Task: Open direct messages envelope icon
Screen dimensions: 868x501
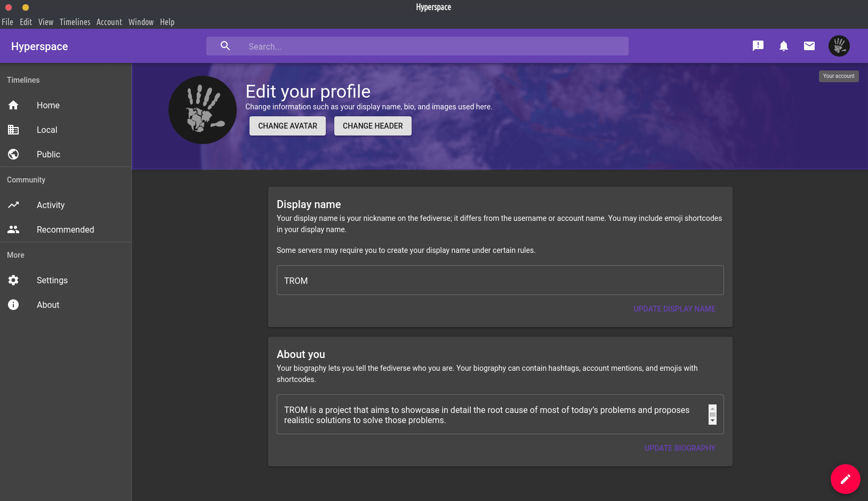Action: (x=809, y=46)
